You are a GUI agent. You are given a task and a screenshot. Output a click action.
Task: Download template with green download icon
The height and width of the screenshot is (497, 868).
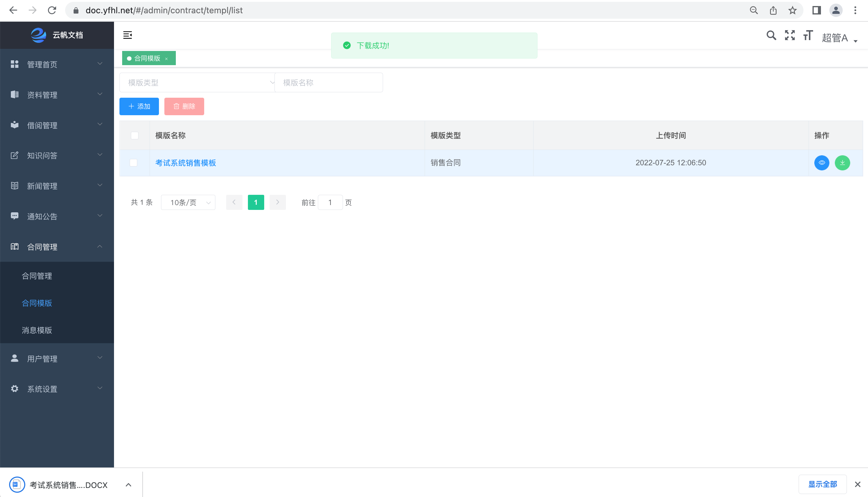(842, 163)
